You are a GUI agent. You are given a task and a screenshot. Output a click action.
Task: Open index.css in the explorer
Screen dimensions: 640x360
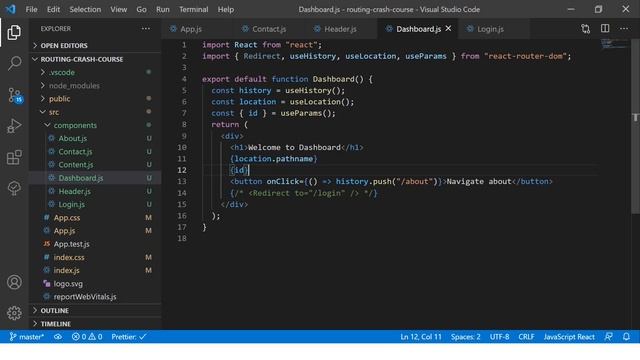pos(95,257)
